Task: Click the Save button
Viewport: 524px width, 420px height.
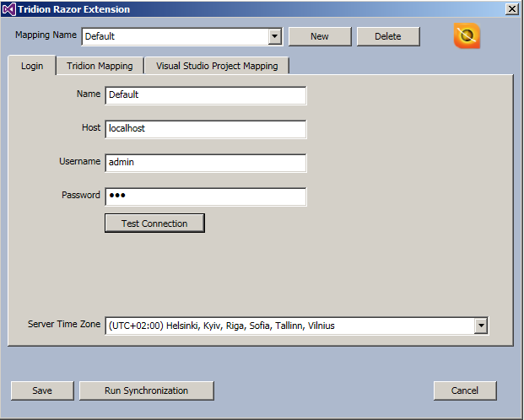Action: (x=42, y=390)
